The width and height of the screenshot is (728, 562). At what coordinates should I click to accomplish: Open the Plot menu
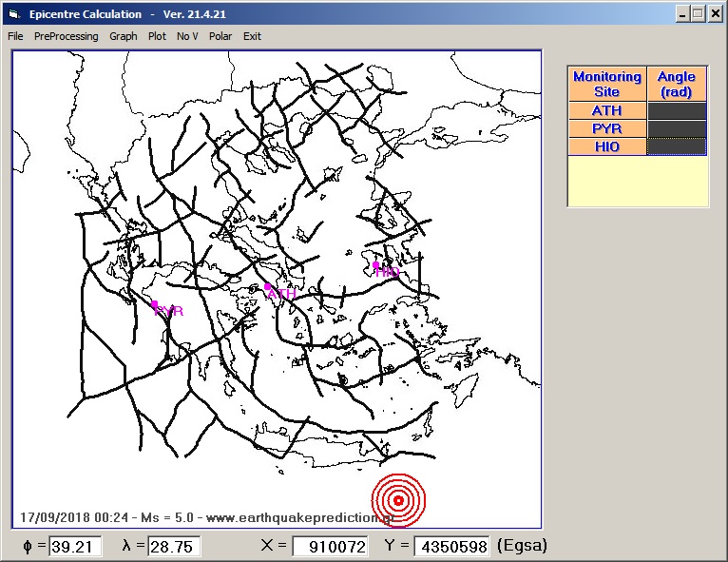[x=157, y=36]
